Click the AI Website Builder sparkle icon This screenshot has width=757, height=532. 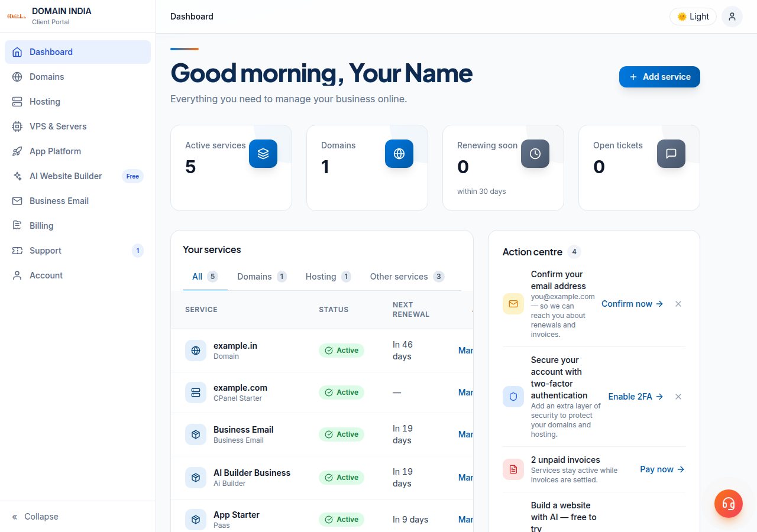pyautogui.click(x=17, y=176)
